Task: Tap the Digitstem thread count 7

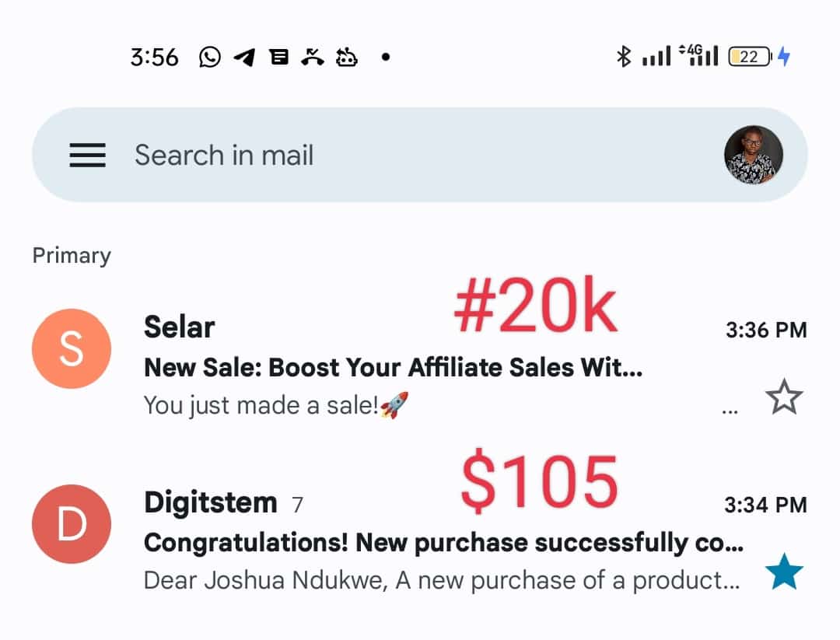Action: pos(297,505)
